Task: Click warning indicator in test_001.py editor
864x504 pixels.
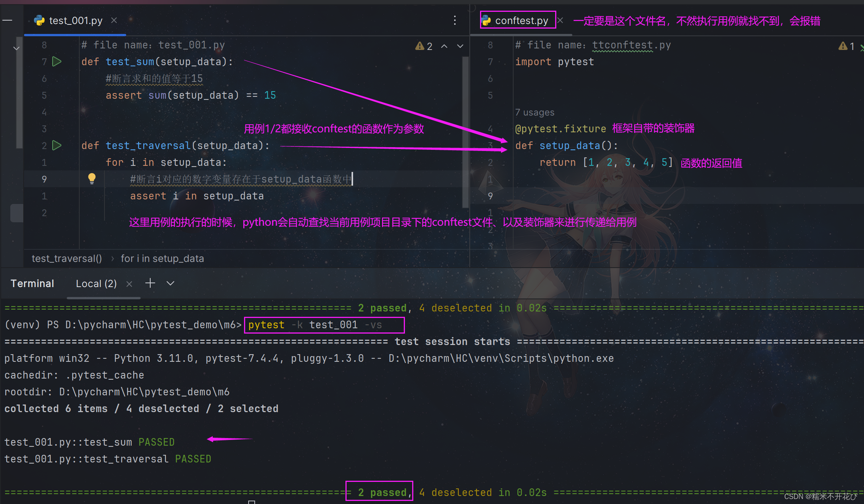Action: pyautogui.click(x=424, y=46)
